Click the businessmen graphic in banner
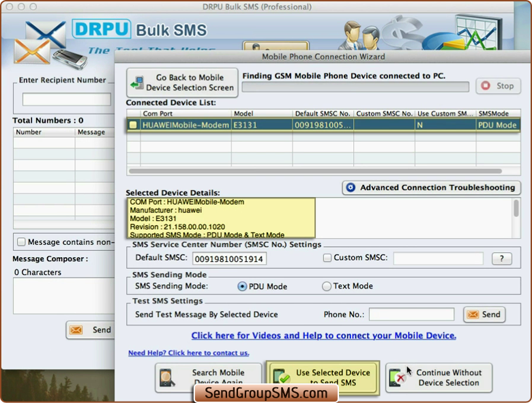532x403 pixels. [360, 35]
